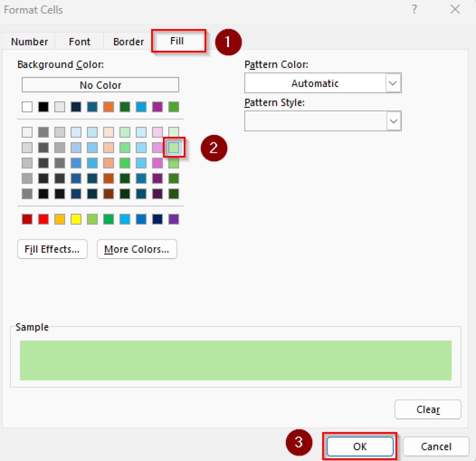The image size is (476, 461).
Task: Pick the black theme color swatch
Action: pos(43,107)
